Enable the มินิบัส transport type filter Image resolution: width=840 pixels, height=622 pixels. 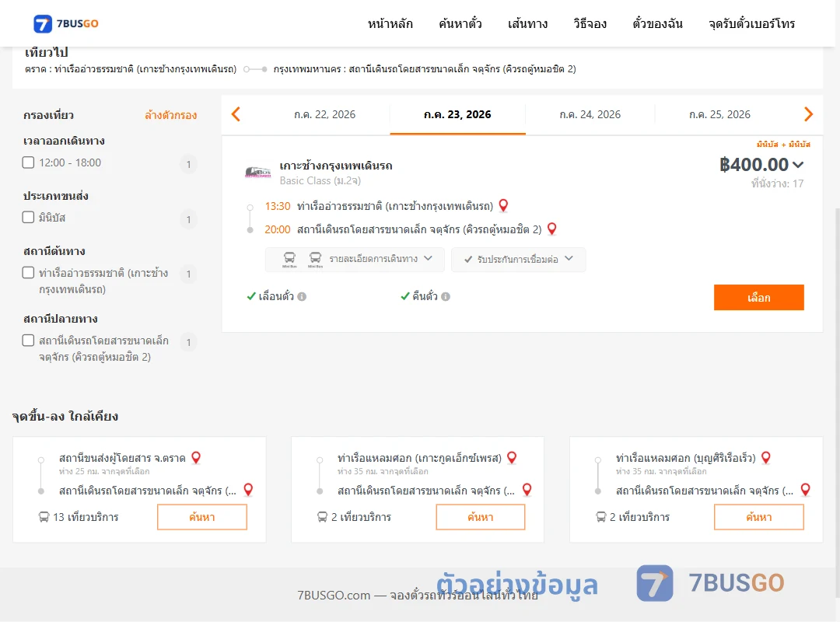tap(29, 217)
